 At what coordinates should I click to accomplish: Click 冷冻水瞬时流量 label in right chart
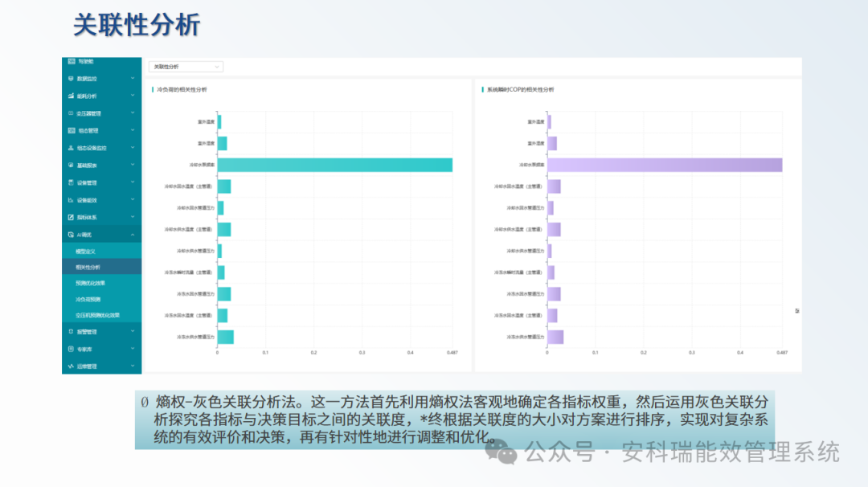tap(518, 272)
